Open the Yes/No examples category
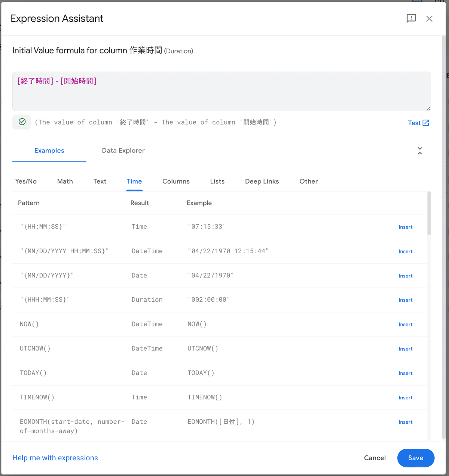Screen dimensions: 449x476 pyautogui.click(x=26, y=181)
